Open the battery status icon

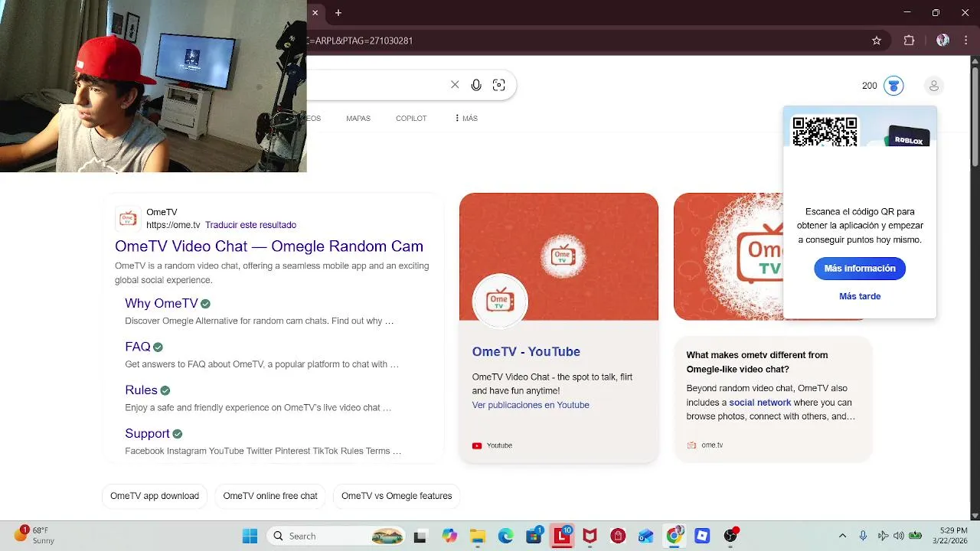[x=915, y=536]
